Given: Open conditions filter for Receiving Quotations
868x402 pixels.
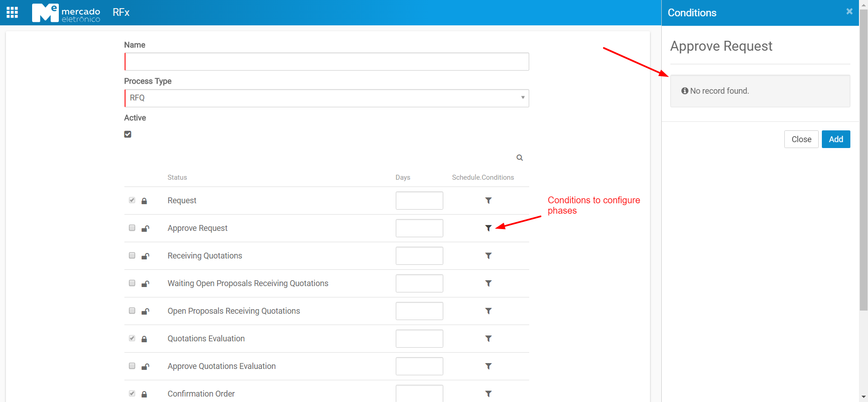Looking at the screenshot, I should click(x=489, y=256).
